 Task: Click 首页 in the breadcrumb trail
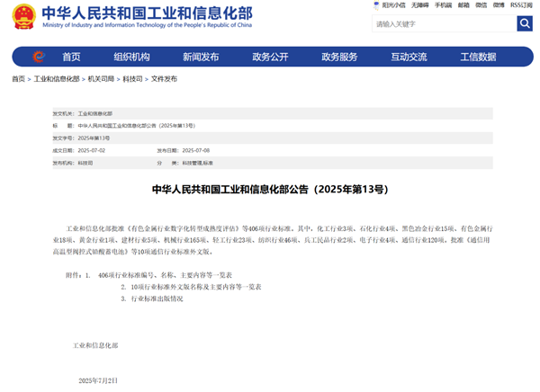pyautogui.click(x=18, y=79)
